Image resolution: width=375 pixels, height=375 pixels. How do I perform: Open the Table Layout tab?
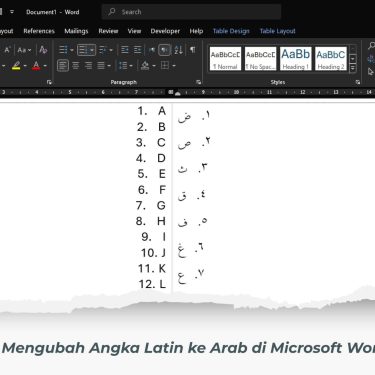278,31
